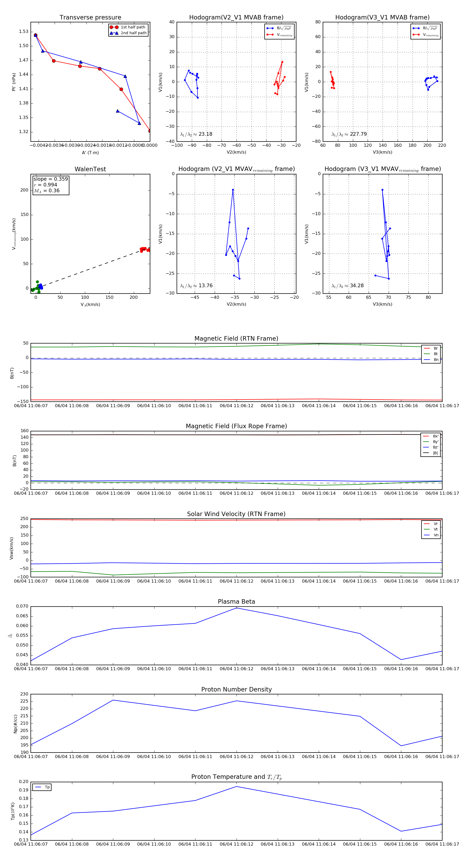Click the 'r = 0.994' statistic

45,185
